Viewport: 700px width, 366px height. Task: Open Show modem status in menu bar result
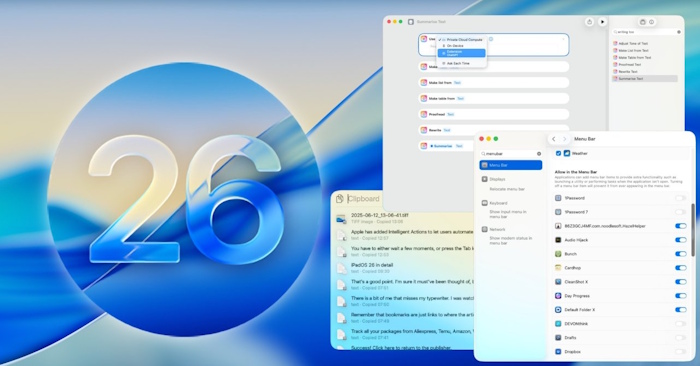pos(511,241)
